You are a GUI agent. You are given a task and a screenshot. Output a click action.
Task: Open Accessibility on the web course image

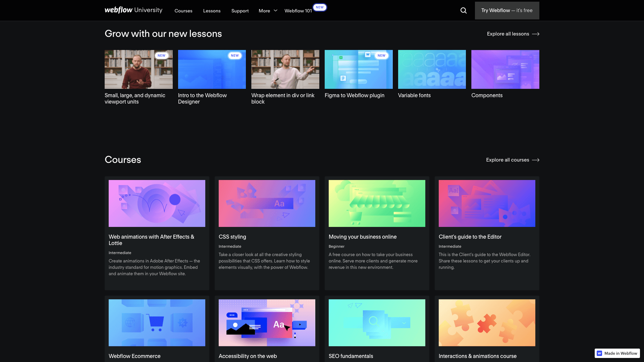point(267,323)
